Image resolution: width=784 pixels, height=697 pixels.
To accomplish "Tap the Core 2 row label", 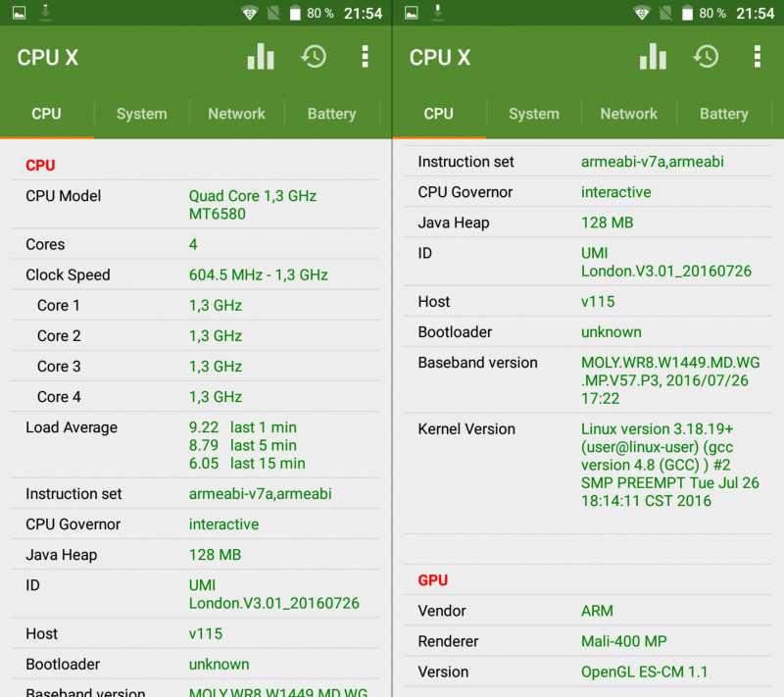I will pyautogui.click(x=59, y=336).
